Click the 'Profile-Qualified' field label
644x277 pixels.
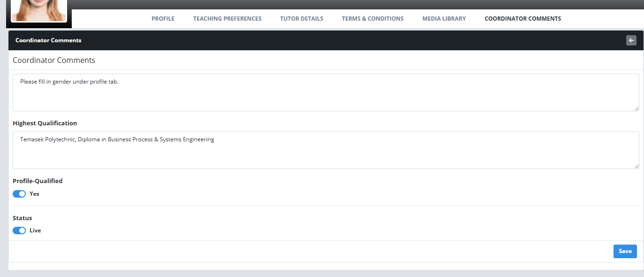pos(38,181)
